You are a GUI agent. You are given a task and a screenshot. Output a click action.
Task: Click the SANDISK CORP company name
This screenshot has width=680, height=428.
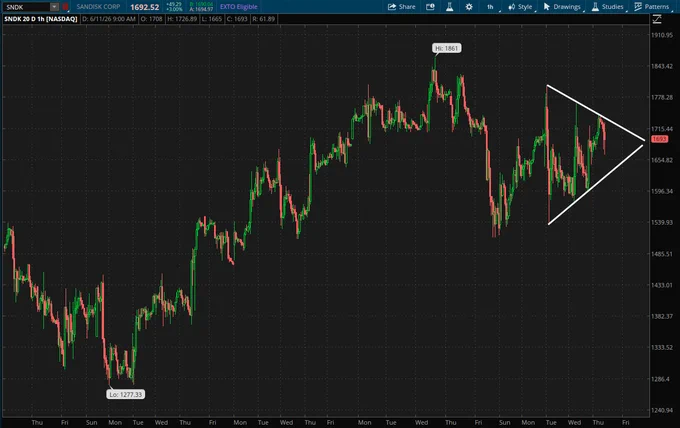[98, 7]
